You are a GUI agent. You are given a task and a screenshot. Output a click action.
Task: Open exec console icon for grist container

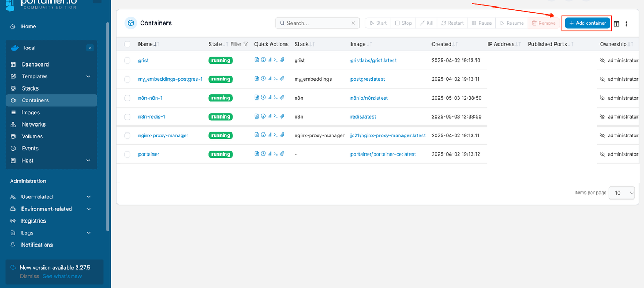[x=276, y=60]
